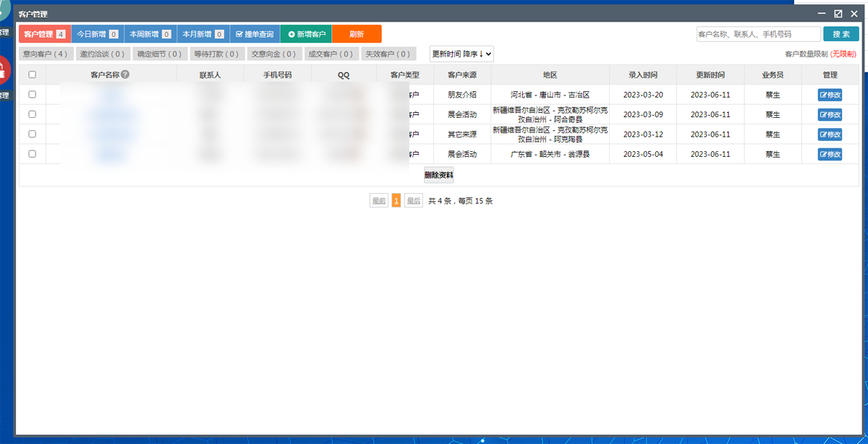Switch to the 今日新增 tab
The height and width of the screenshot is (444, 868).
[x=96, y=34]
